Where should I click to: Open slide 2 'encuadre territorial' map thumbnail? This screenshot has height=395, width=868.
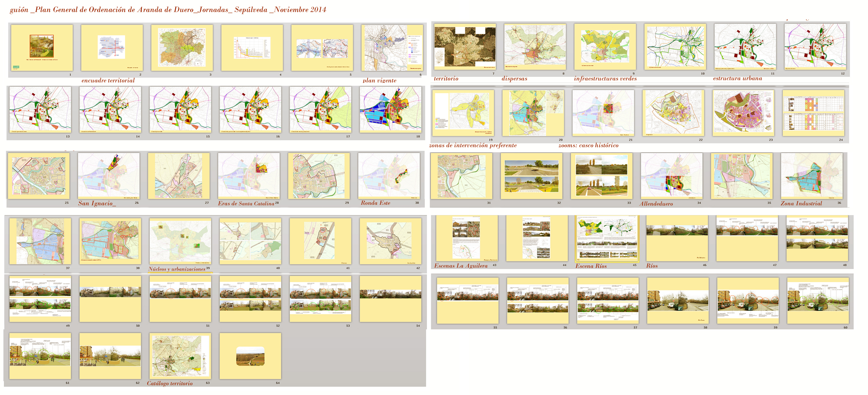[112, 47]
